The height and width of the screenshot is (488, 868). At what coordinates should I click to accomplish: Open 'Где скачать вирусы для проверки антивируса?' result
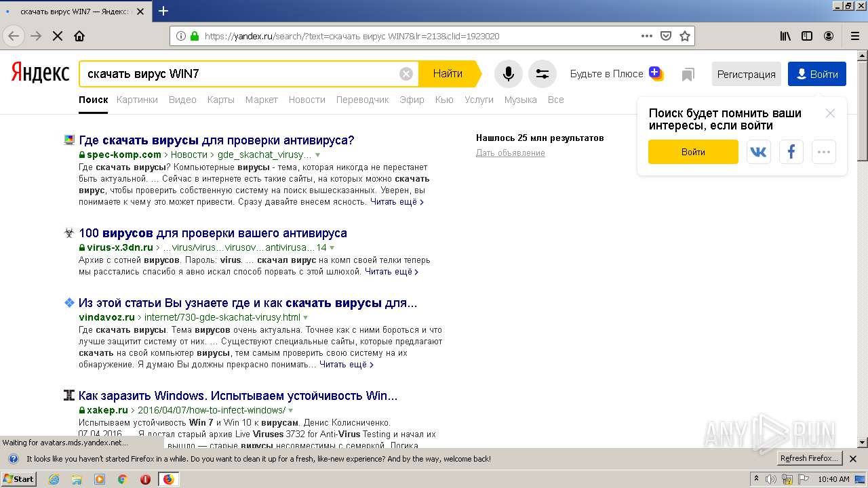point(217,140)
